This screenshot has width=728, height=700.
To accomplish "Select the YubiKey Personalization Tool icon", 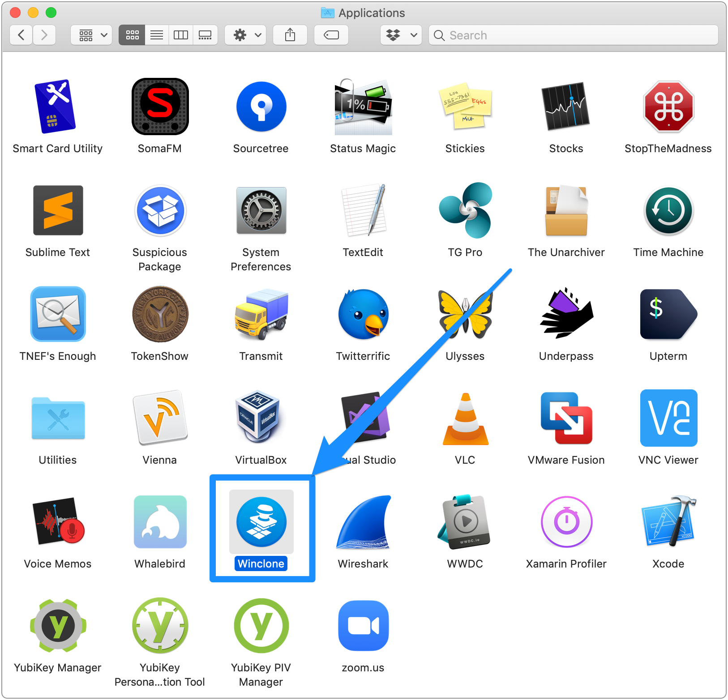I will 160,626.
